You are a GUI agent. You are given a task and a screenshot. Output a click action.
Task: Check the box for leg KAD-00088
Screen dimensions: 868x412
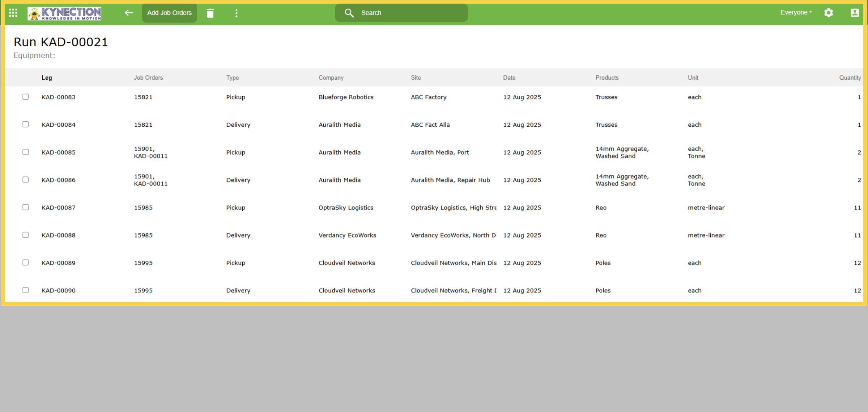point(25,235)
